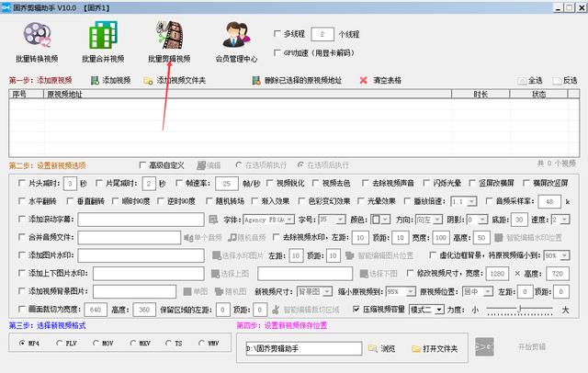The width and height of the screenshot is (588, 373).
Task: Click 添加视频 icon button
Action: coord(95,80)
